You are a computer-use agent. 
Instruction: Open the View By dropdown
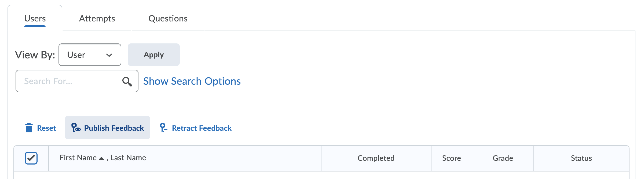pyautogui.click(x=90, y=55)
